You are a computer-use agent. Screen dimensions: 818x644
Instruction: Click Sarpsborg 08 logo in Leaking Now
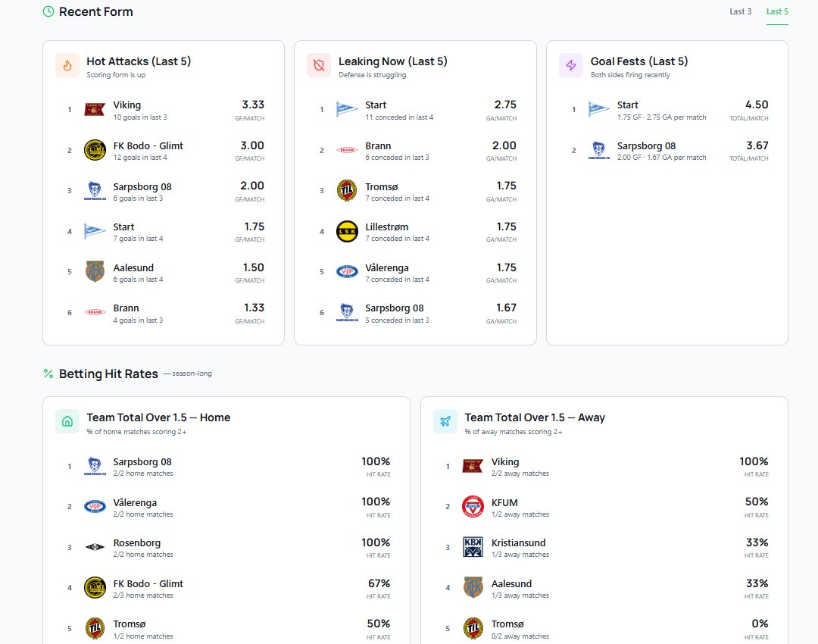(347, 312)
